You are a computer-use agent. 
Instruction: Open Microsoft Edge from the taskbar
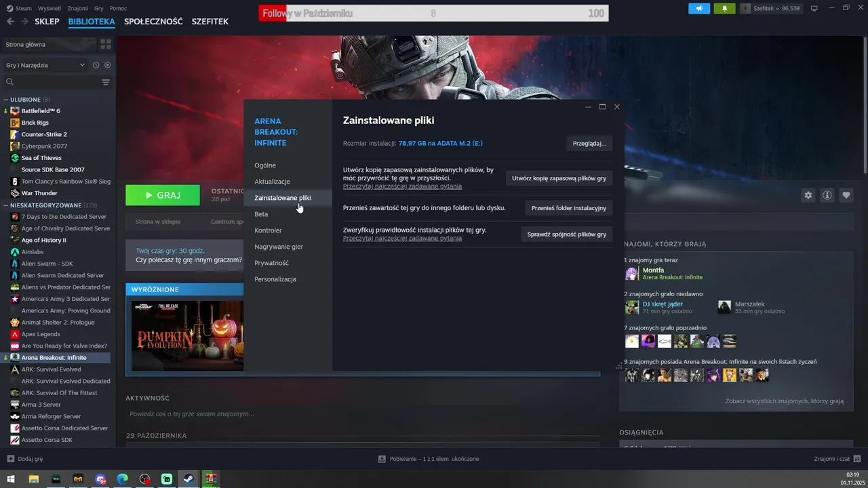tap(122, 479)
